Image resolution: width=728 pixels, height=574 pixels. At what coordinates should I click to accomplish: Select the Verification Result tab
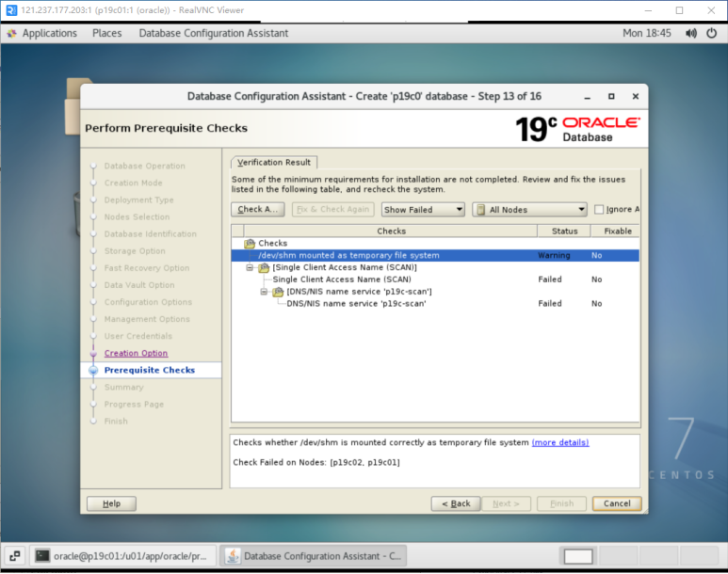coord(274,163)
